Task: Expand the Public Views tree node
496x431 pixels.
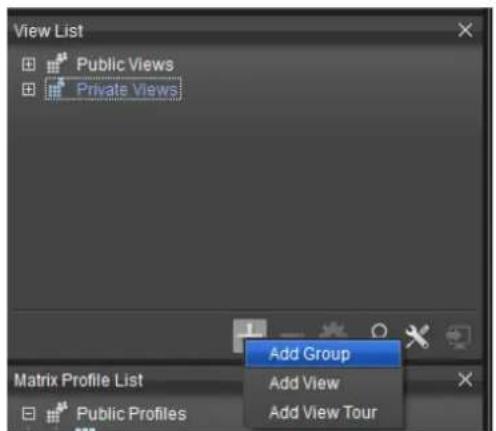Action: point(28,64)
